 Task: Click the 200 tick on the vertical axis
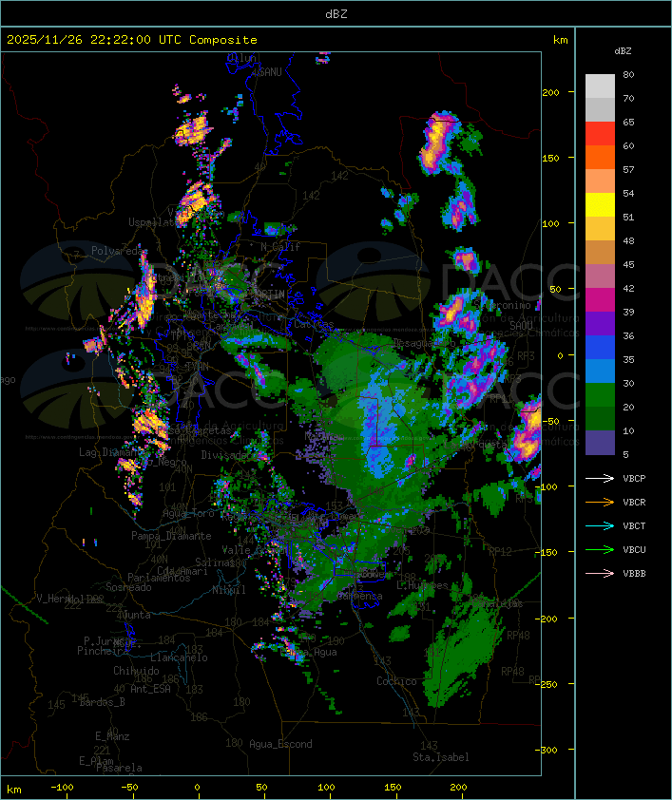coord(550,92)
